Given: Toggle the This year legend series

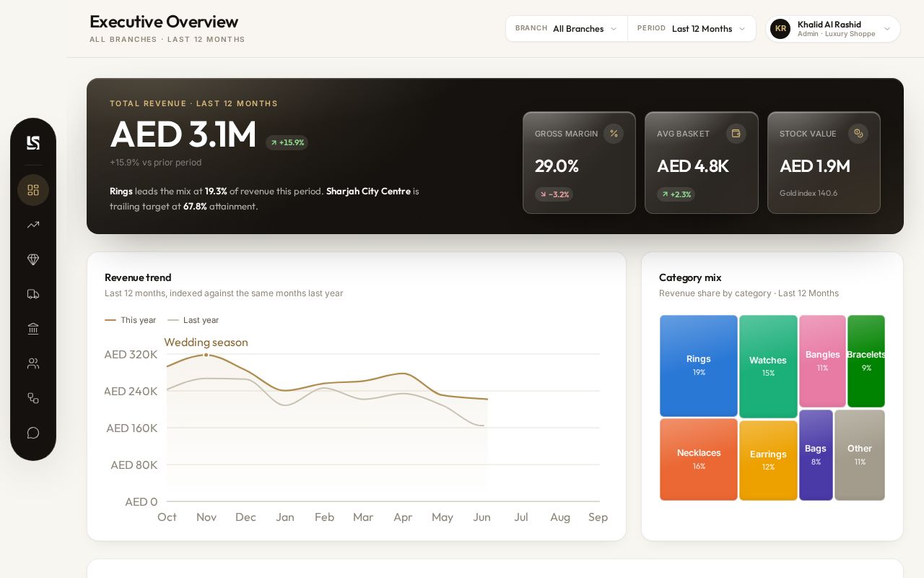Looking at the screenshot, I should tap(131, 320).
